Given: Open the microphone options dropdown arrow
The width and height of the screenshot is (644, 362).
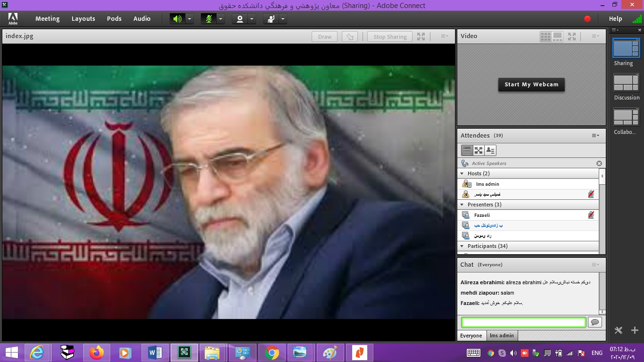Looking at the screenshot, I should click(220, 19).
